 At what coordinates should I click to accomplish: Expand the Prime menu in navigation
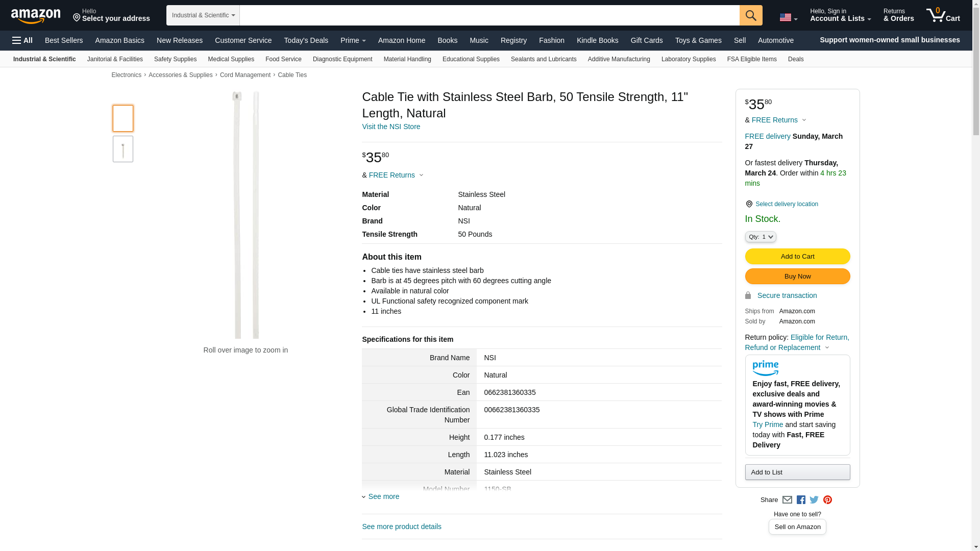(353, 40)
